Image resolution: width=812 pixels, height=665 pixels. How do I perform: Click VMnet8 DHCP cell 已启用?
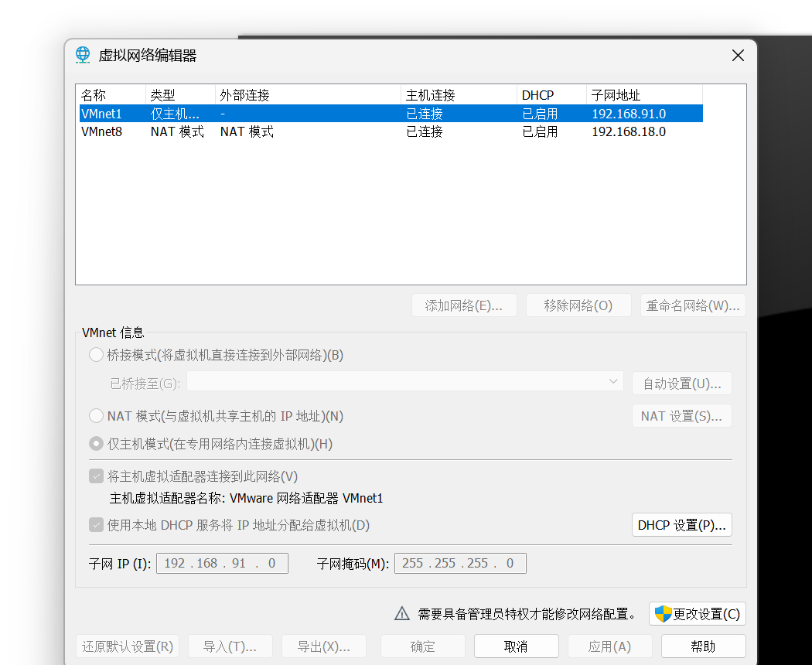click(x=540, y=131)
